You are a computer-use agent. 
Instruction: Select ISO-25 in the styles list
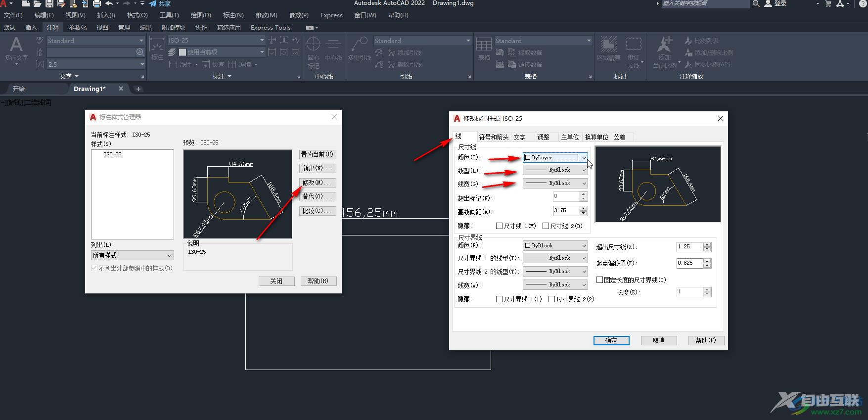pyautogui.click(x=113, y=154)
